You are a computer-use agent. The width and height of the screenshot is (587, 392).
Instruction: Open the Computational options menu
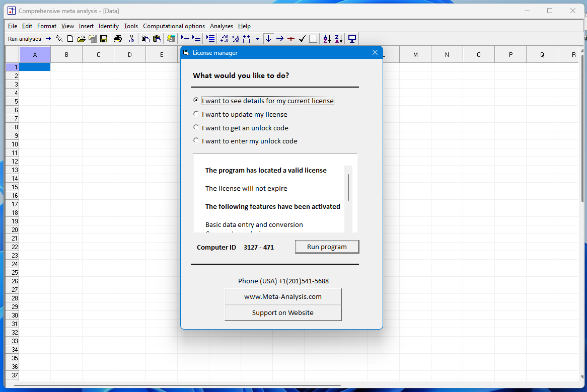coord(174,26)
